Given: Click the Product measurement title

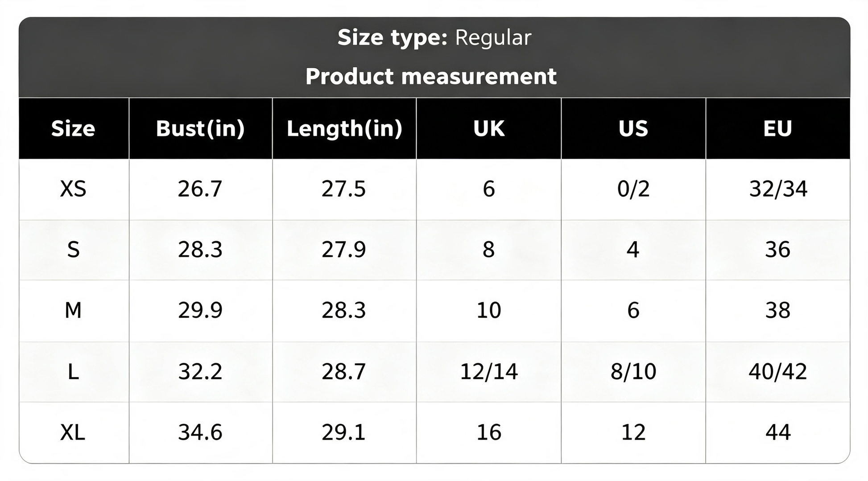Looking at the screenshot, I should click(431, 76).
